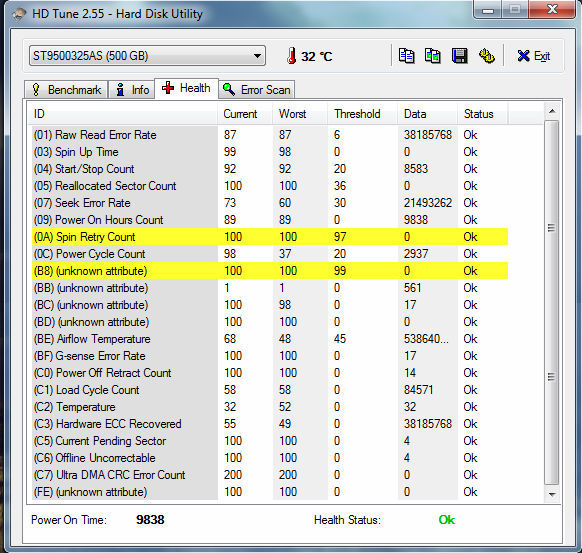Select the (C3) Hardware ECC Recovered row
The height and width of the screenshot is (553, 582).
(270, 424)
